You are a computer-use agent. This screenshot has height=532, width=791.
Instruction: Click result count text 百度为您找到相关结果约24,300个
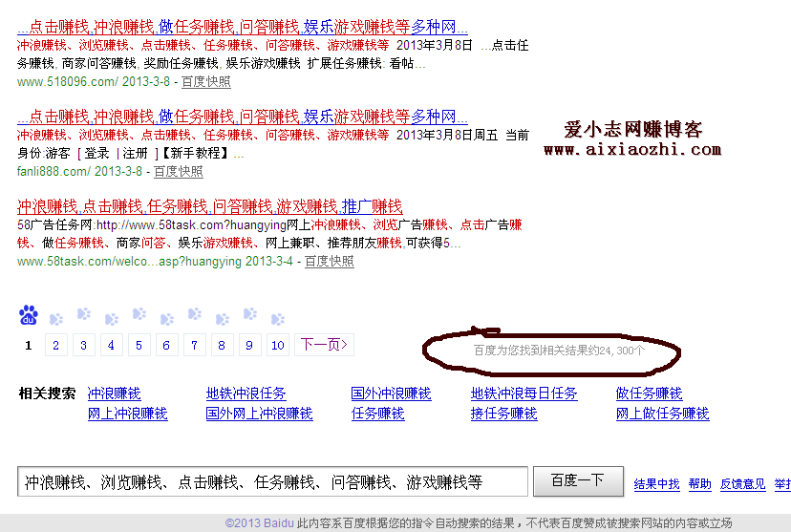click(559, 350)
